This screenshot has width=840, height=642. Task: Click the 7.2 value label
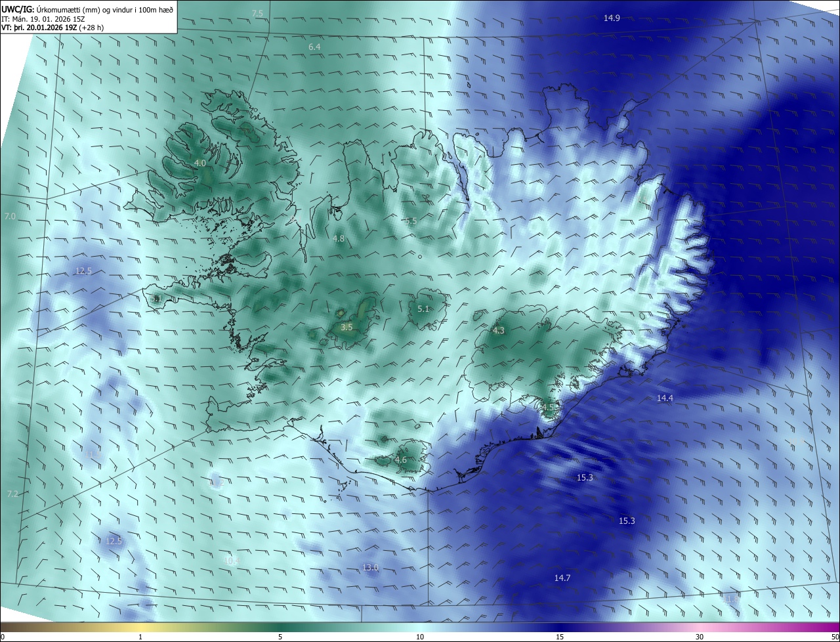pyautogui.click(x=12, y=494)
